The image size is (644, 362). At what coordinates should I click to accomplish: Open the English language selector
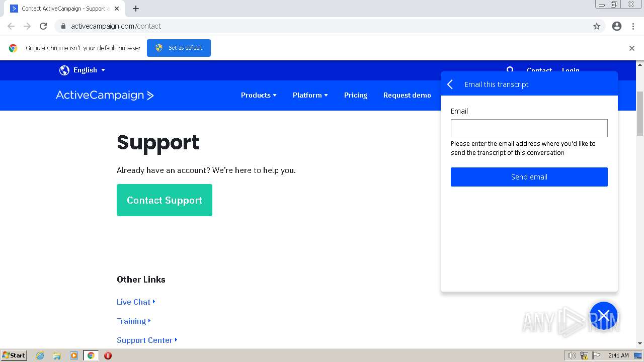(x=89, y=70)
